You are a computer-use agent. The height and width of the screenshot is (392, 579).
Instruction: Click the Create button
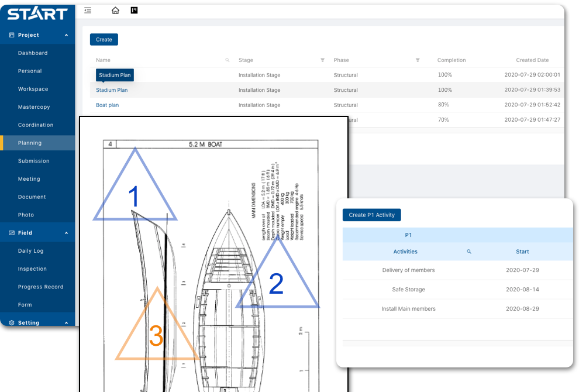coord(104,40)
